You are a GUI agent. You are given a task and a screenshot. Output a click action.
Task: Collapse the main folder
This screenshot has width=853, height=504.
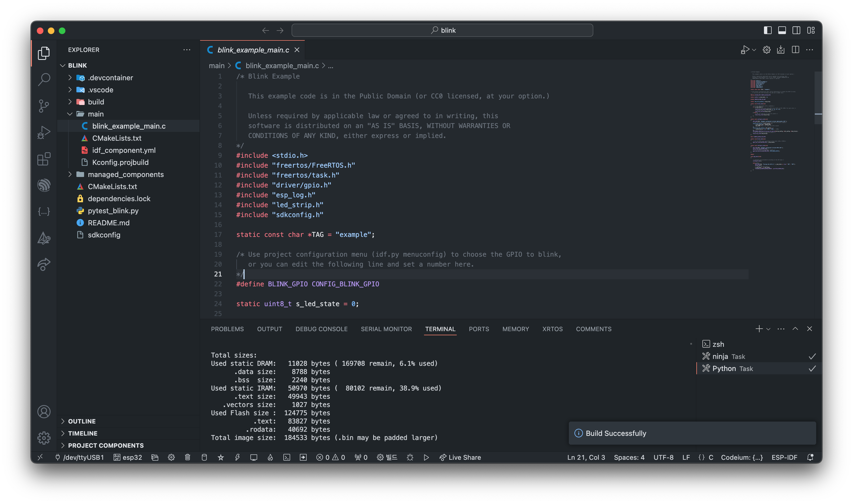70,114
